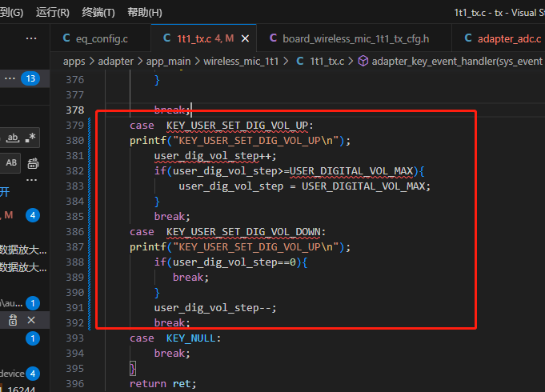
Task: Click the 13 results count badge
Action: [x=30, y=78]
